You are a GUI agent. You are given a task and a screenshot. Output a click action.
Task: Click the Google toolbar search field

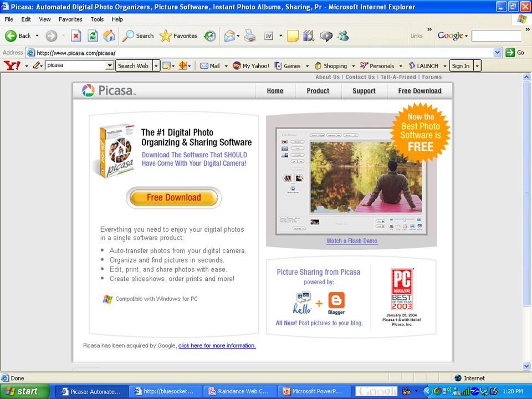point(497,35)
